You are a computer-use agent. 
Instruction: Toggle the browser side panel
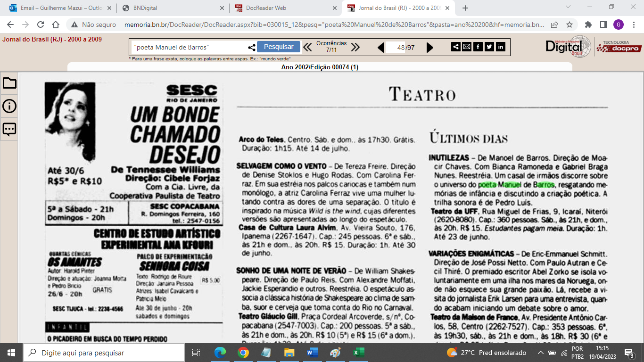click(x=603, y=25)
